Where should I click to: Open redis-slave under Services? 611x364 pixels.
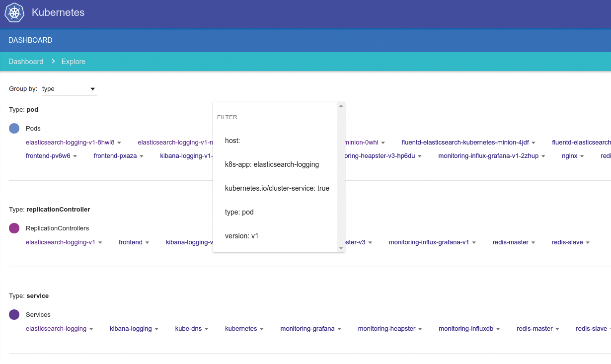coord(591,329)
